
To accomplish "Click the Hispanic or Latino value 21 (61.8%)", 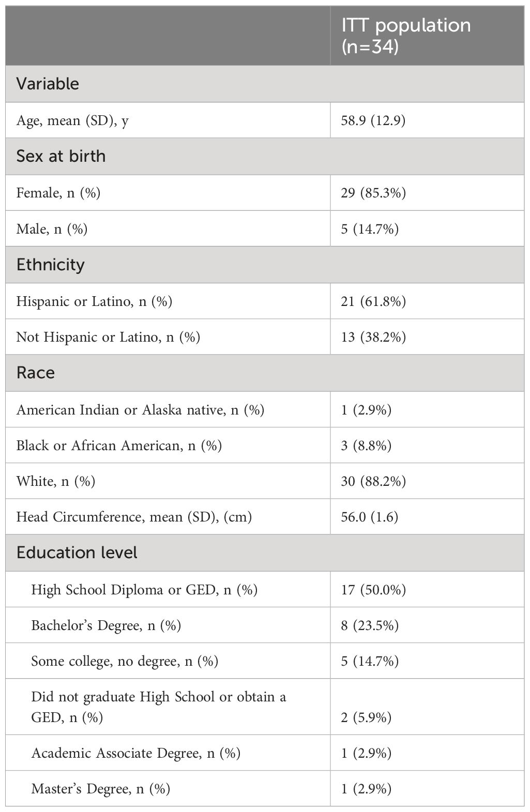I will click(373, 301).
